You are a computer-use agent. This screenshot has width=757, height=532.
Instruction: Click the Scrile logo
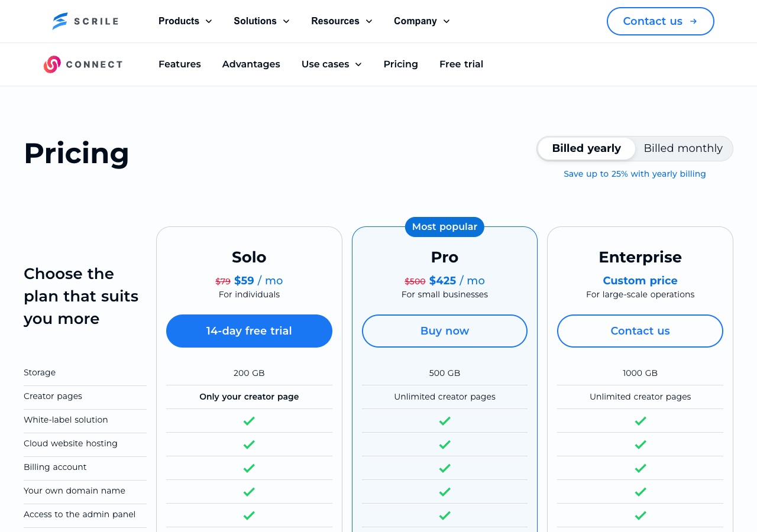coord(85,21)
